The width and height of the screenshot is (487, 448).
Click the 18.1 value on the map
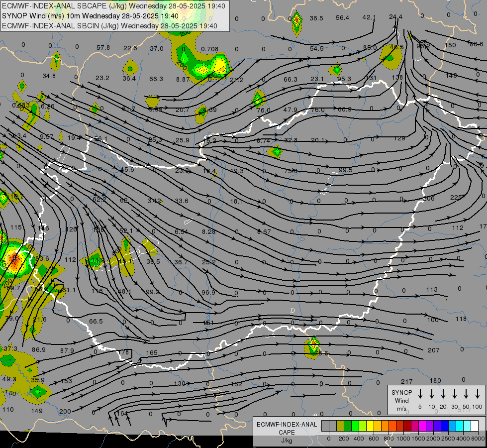point(236,202)
